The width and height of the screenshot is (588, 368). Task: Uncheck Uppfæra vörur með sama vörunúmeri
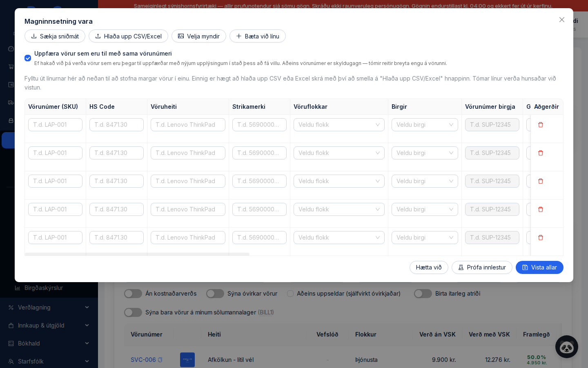[28, 58]
